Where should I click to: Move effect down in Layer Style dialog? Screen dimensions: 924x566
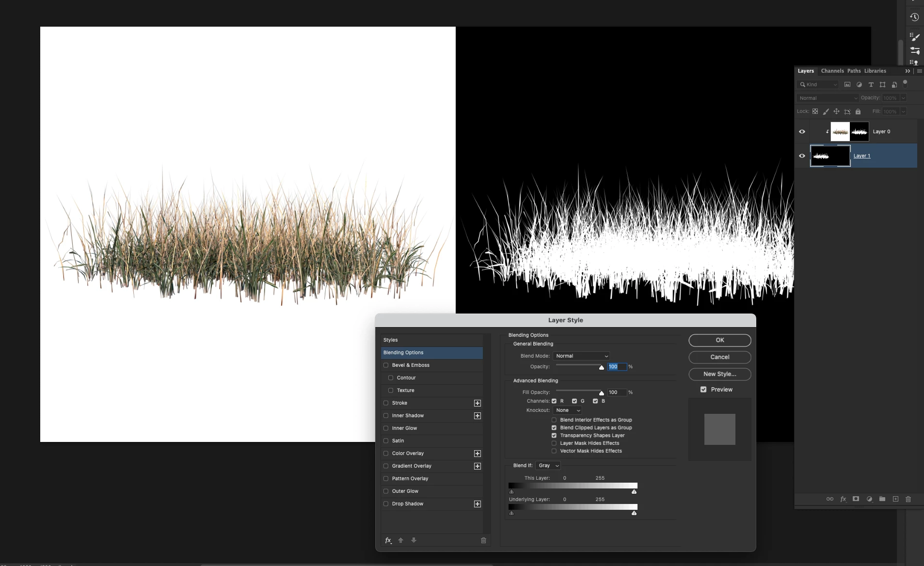pyautogui.click(x=414, y=540)
